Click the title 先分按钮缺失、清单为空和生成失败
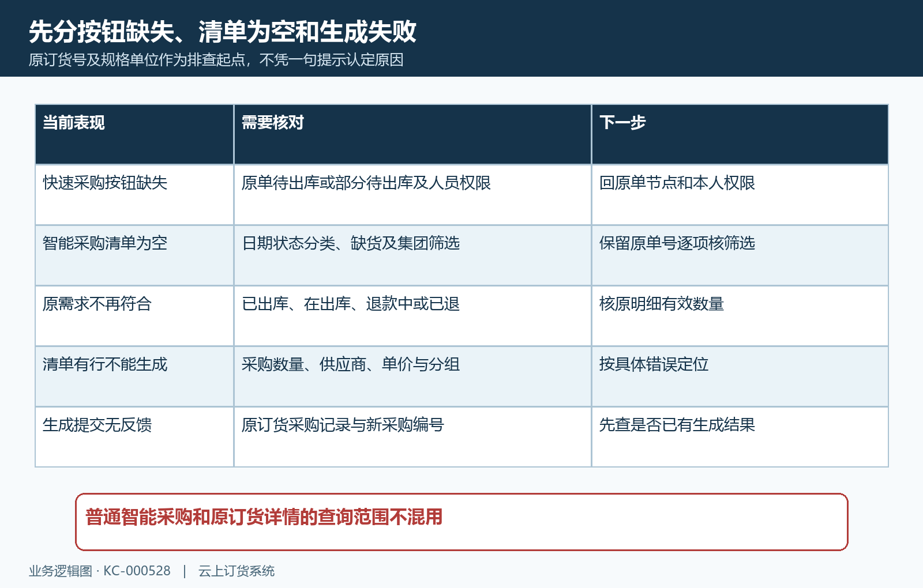 tap(223, 31)
